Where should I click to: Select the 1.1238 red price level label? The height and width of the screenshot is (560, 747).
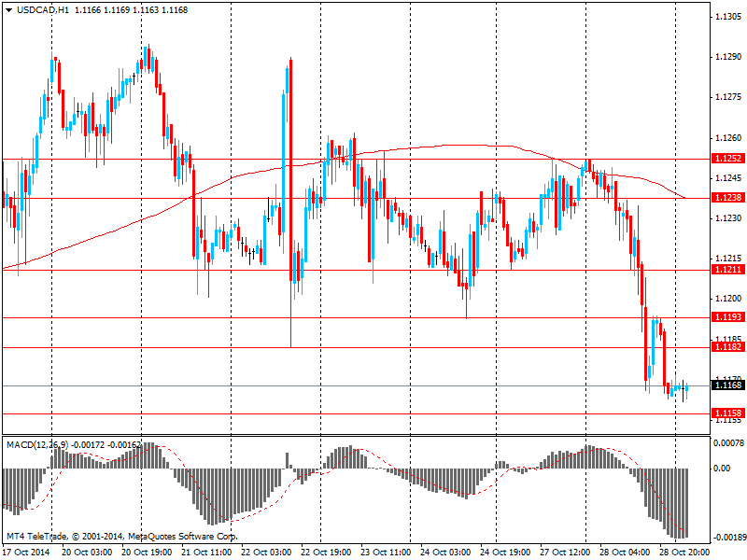[x=726, y=198]
